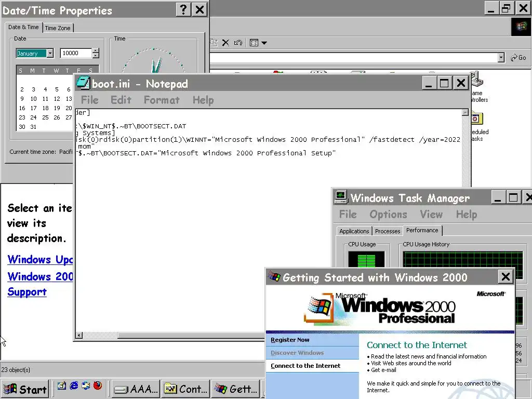Open the Notepad Help menu
This screenshot has height=399, width=532.
(203, 100)
